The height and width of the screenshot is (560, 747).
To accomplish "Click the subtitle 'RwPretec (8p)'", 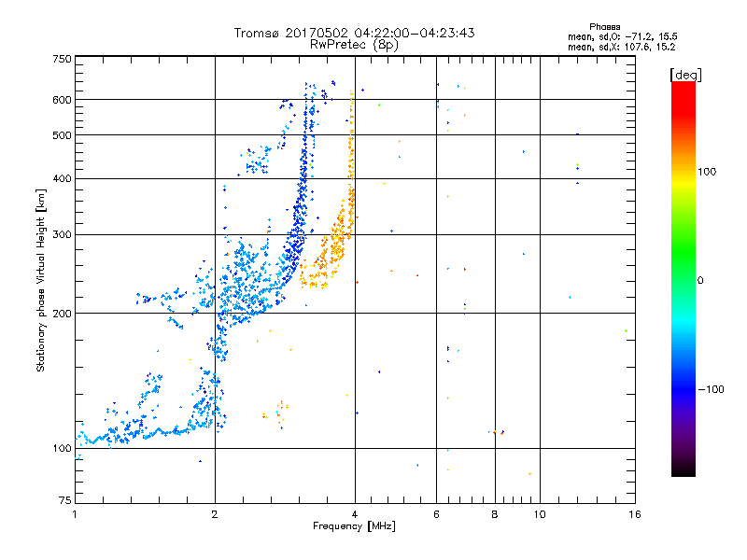I will [x=354, y=45].
